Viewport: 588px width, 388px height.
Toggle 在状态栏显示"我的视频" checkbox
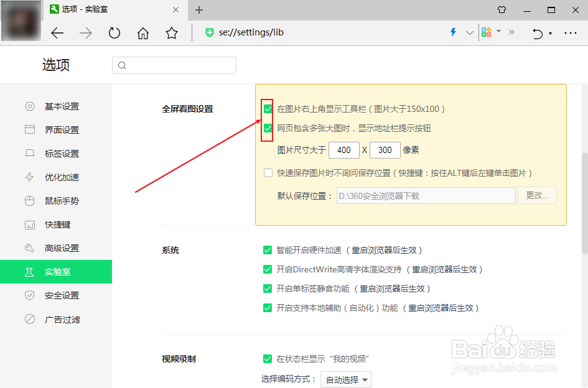[x=268, y=359]
